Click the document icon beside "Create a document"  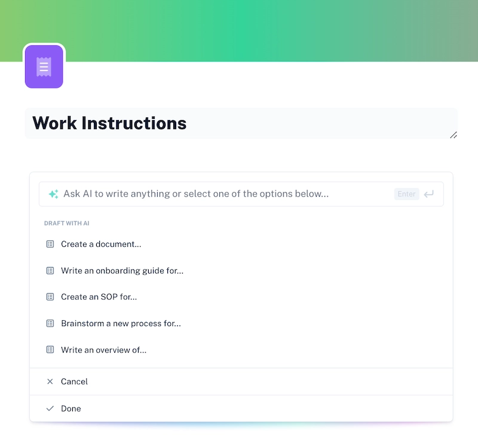coord(50,244)
